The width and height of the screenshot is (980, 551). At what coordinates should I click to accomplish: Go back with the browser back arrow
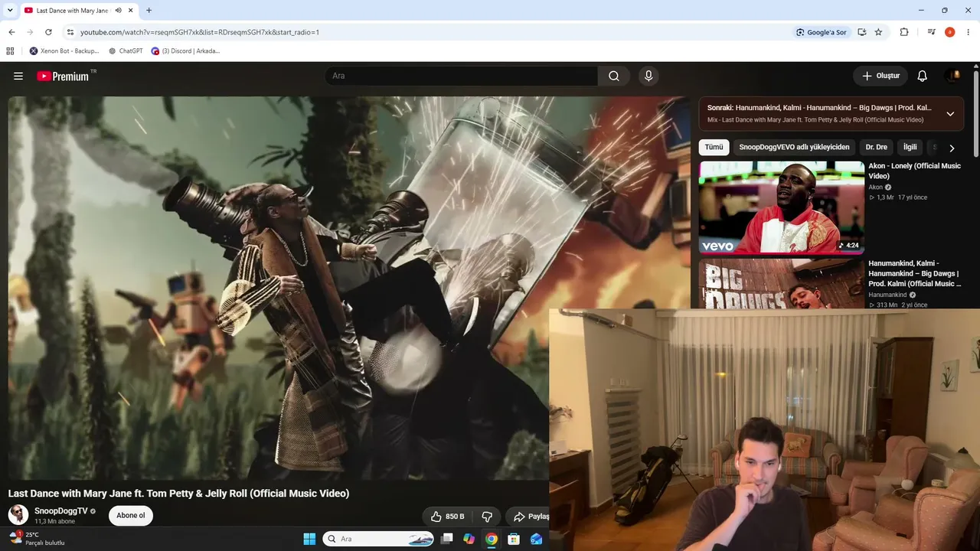coord(11,32)
